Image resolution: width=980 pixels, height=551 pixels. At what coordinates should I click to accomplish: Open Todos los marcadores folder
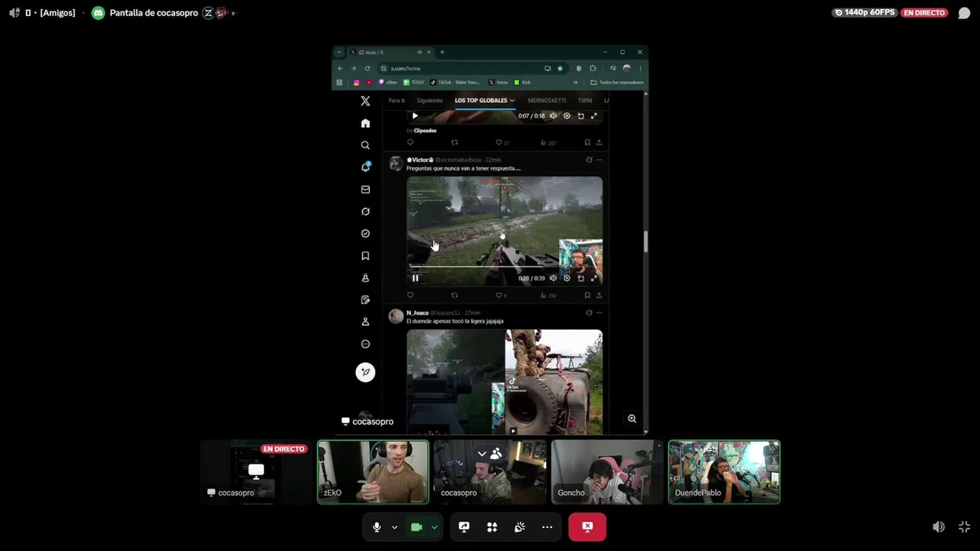point(617,82)
